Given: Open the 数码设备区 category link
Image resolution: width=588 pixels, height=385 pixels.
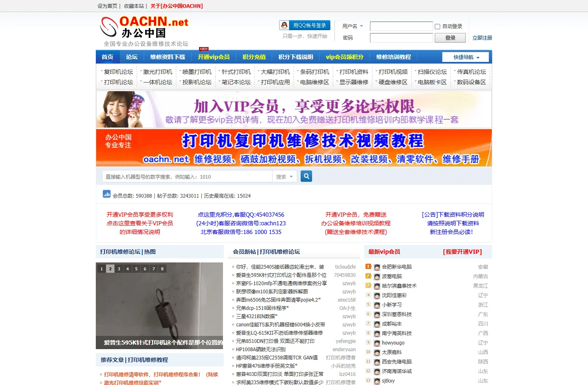Looking at the screenshot, I should (x=472, y=82).
